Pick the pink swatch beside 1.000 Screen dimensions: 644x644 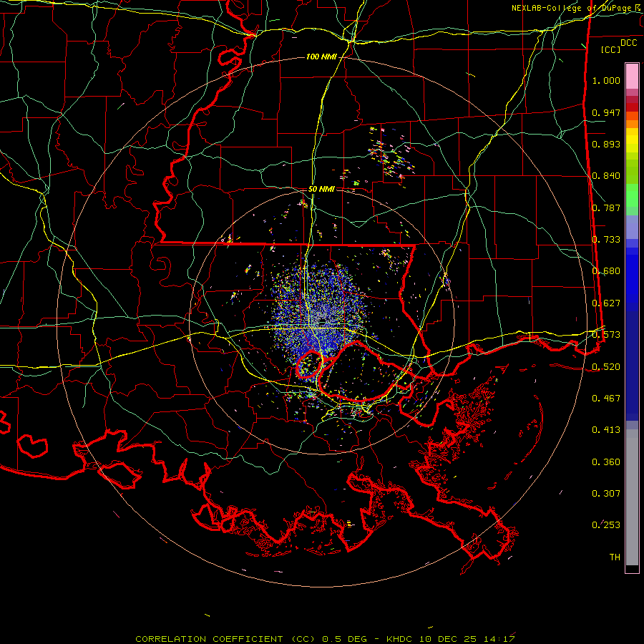pos(632,77)
